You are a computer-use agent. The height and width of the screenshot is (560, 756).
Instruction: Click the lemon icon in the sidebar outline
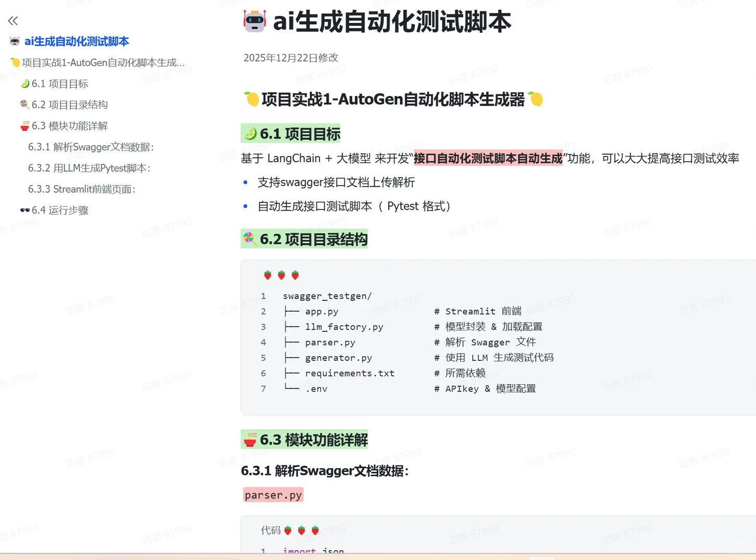point(15,63)
